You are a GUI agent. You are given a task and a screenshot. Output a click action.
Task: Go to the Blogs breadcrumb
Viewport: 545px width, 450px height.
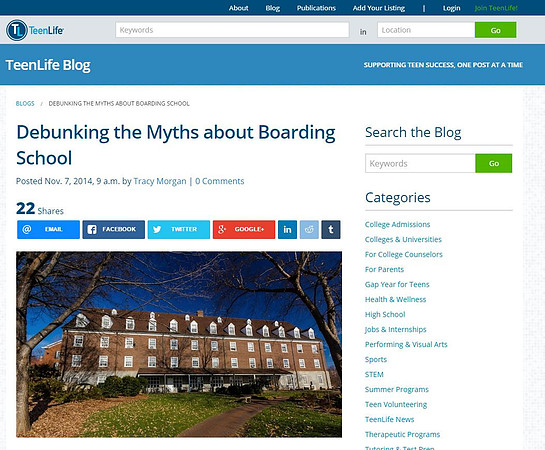pyautogui.click(x=25, y=104)
